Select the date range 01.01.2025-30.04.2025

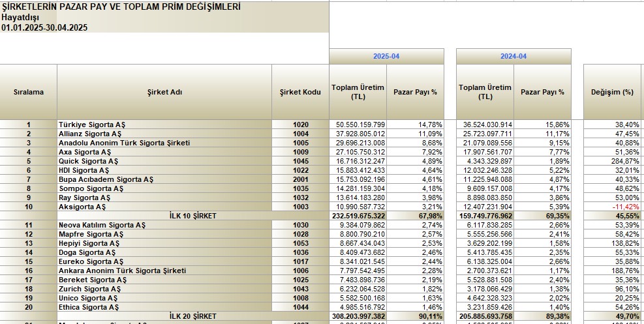click(44, 28)
